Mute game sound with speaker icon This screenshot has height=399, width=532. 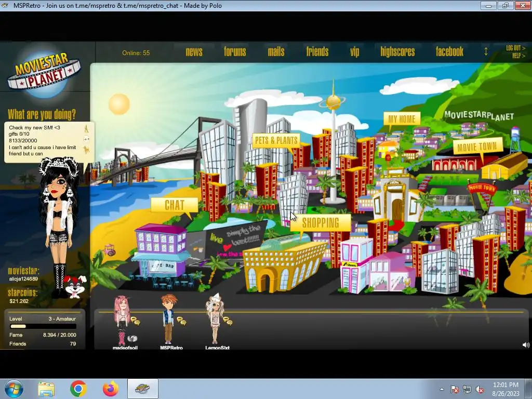point(526,345)
